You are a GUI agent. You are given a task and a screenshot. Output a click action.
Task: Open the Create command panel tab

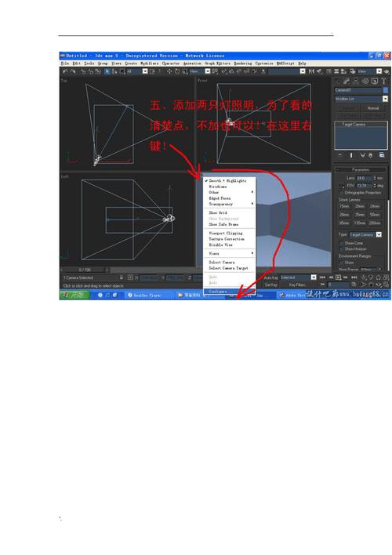point(339,81)
